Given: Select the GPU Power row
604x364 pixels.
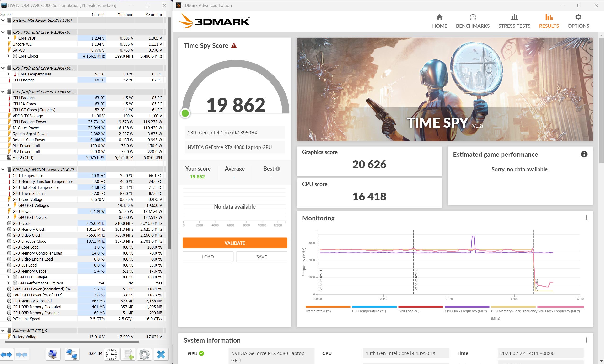Looking at the screenshot, I should [x=83, y=211].
